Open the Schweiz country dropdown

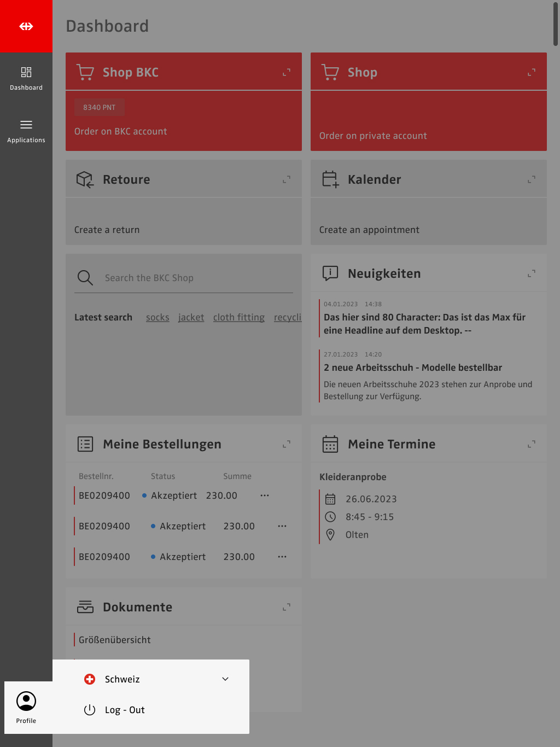[x=225, y=679]
